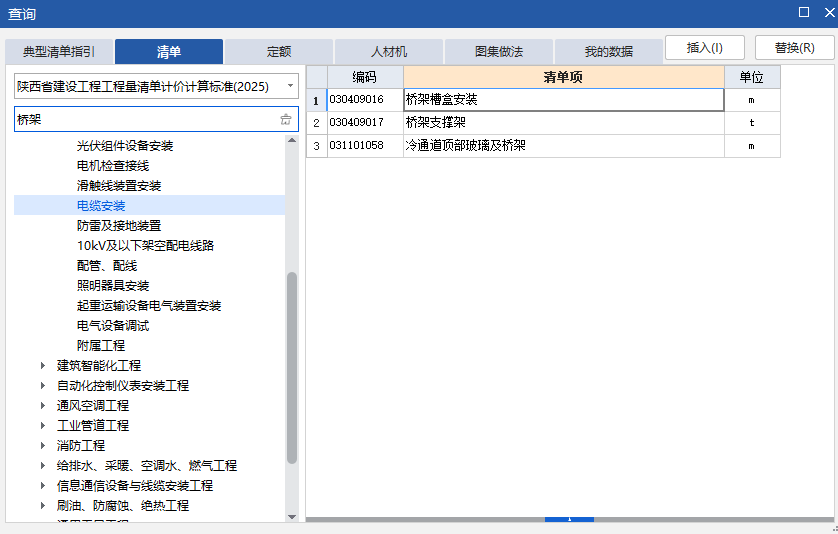Click the 建筑智能化工程 tree label

[99, 366]
